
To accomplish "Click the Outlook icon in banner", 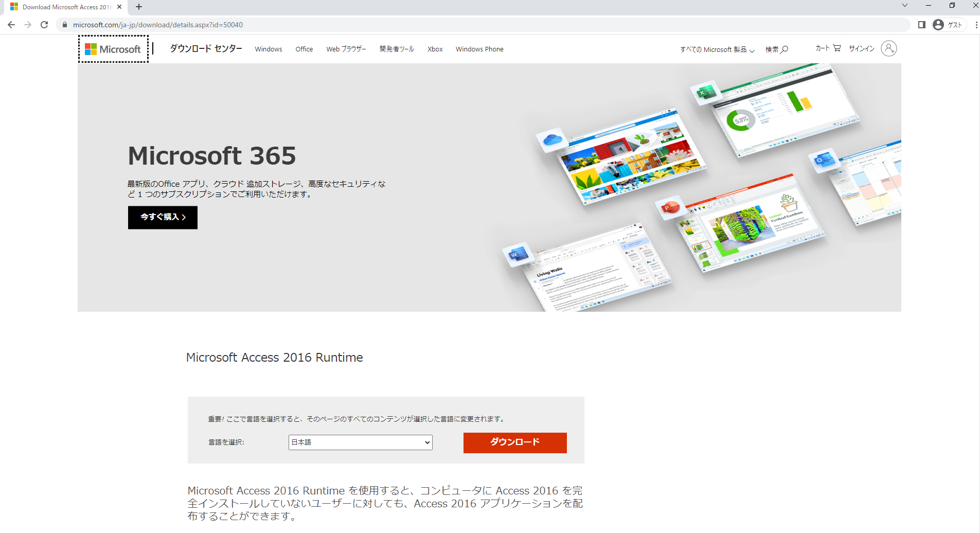I will (824, 161).
